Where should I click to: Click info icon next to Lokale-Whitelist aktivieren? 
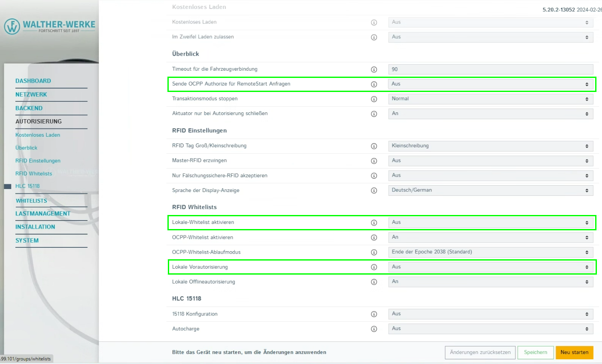pos(374,223)
